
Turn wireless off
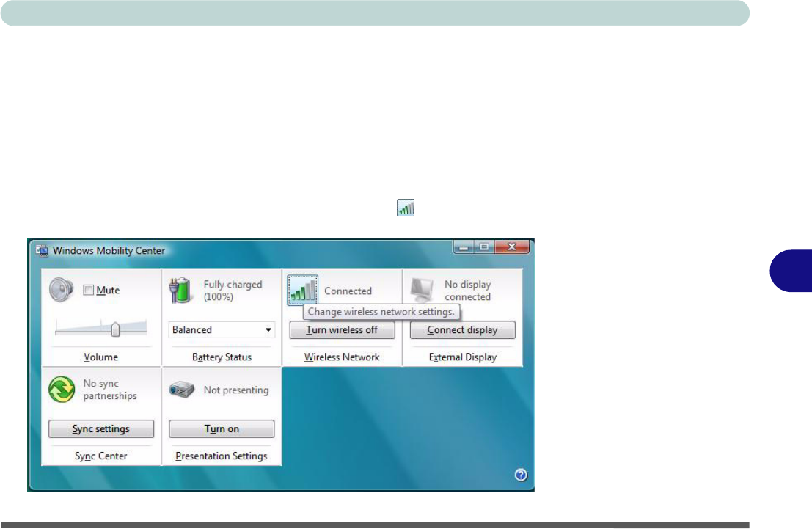point(342,330)
